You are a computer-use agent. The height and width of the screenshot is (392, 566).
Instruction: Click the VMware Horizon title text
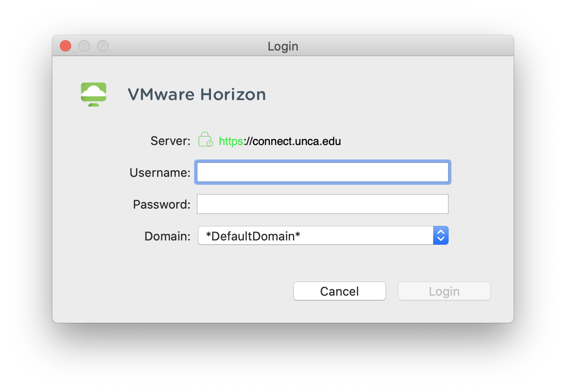click(x=196, y=94)
